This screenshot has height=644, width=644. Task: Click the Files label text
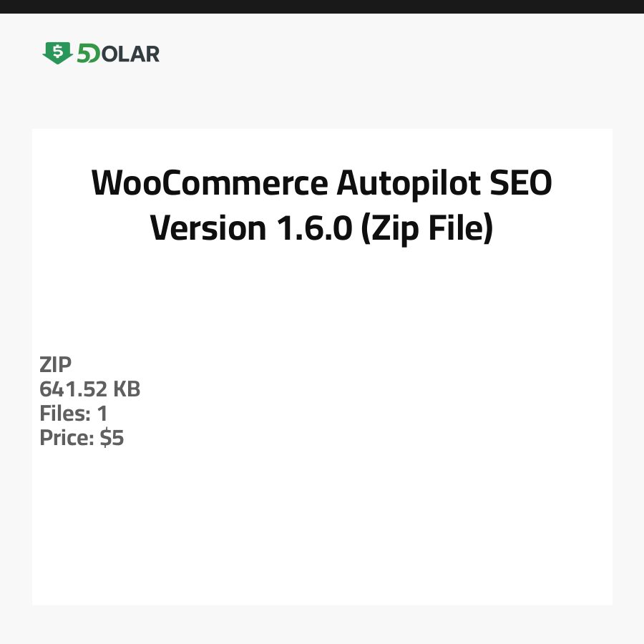point(63,414)
